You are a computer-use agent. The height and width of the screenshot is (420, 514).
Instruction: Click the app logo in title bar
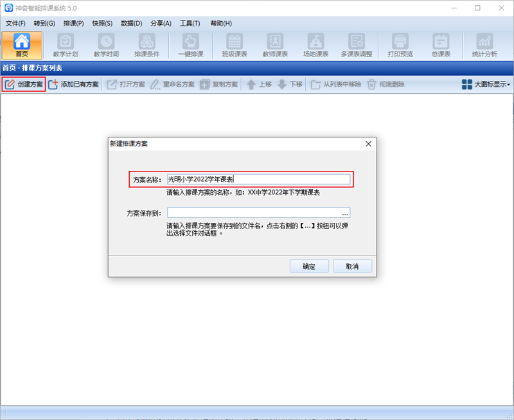(x=8, y=8)
